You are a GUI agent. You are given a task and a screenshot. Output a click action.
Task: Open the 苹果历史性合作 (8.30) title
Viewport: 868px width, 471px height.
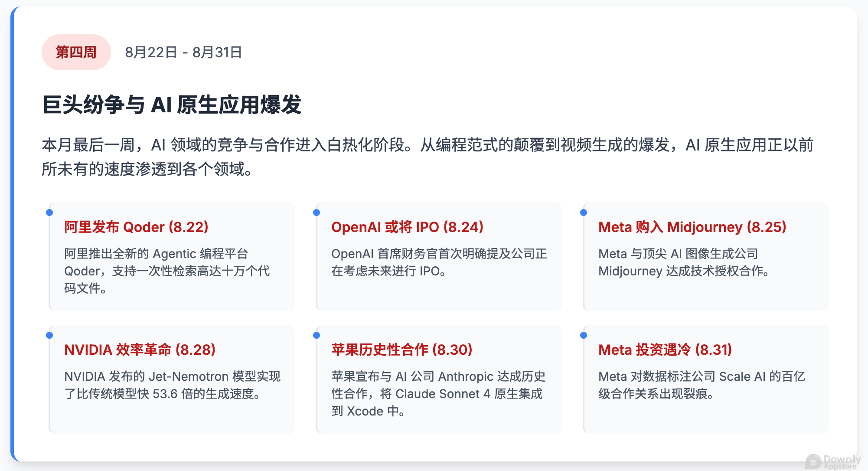(401, 350)
